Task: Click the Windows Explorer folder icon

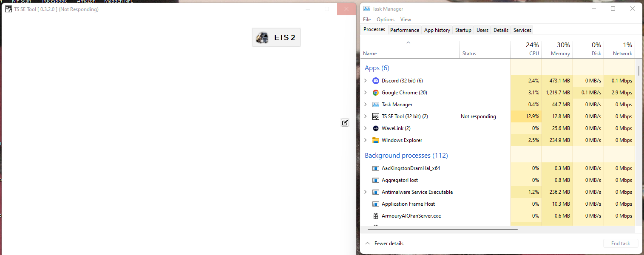Action: (x=375, y=140)
